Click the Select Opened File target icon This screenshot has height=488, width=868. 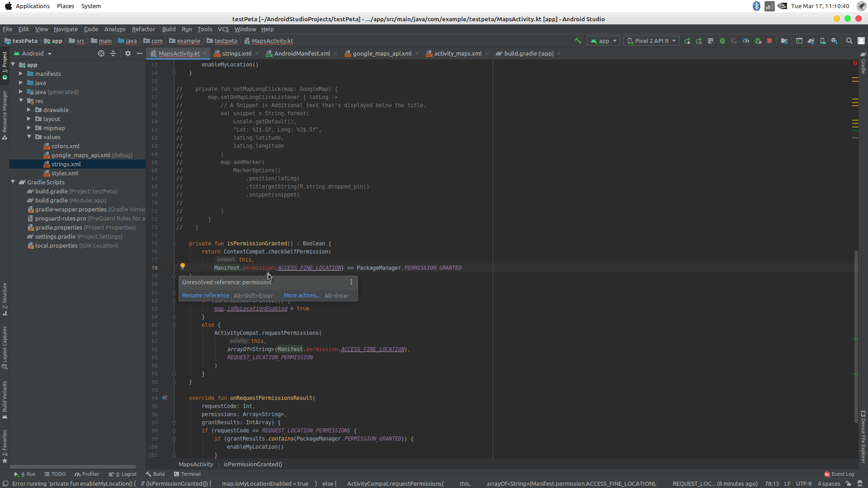coord(101,53)
